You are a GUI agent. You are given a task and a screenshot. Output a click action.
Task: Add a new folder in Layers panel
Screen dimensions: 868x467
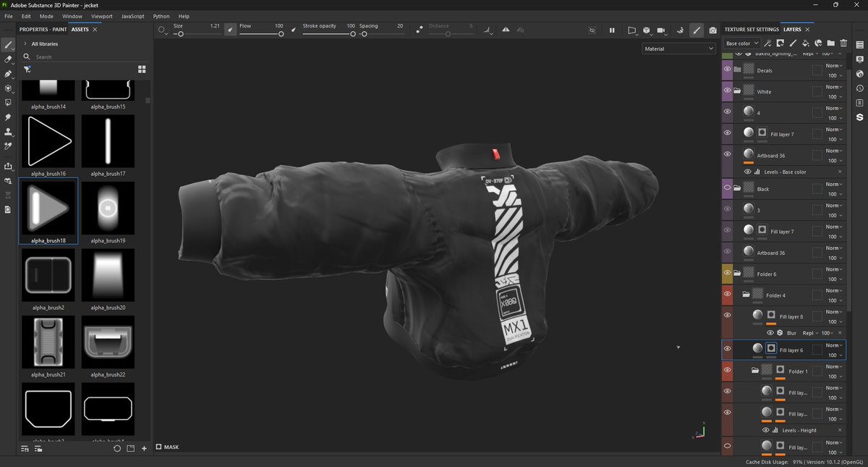click(830, 43)
